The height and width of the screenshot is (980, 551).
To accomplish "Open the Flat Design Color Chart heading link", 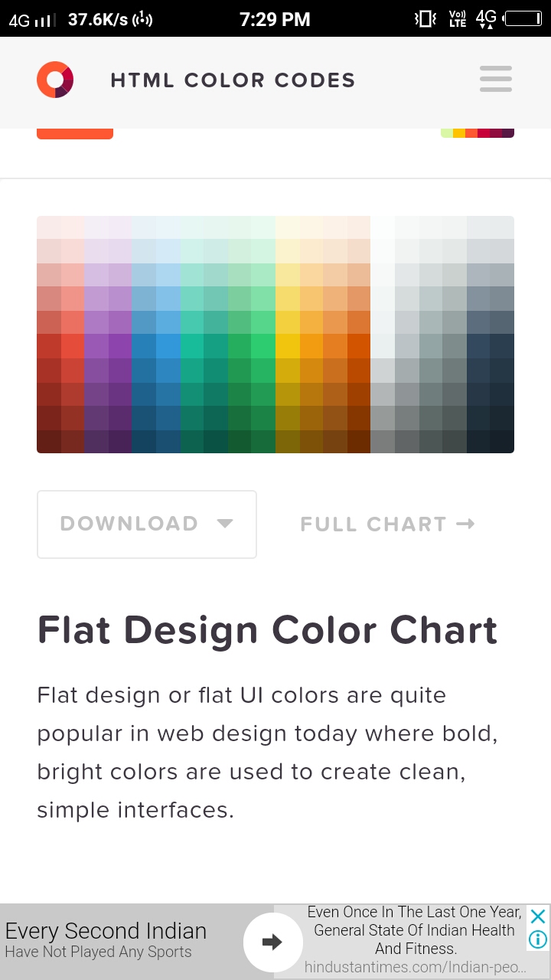I will [x=267, y=629].
